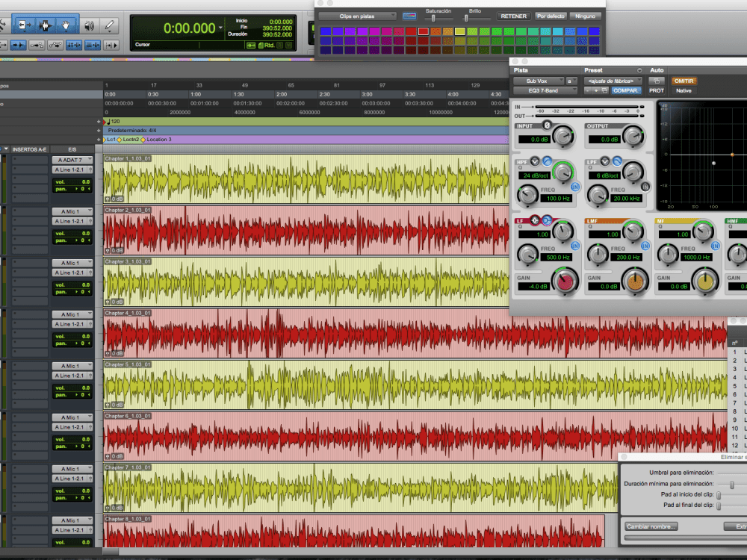Select LF peak filter type icon
747x560 pixels.
click(535, 220)
